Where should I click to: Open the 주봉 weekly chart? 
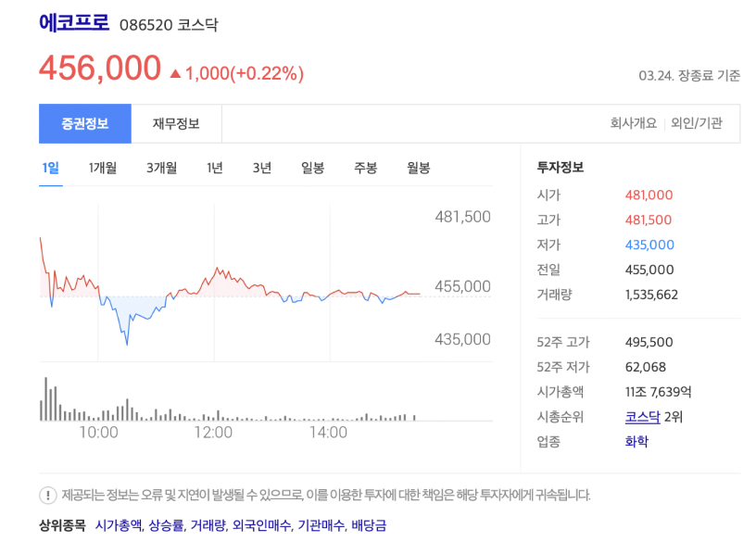365,167
